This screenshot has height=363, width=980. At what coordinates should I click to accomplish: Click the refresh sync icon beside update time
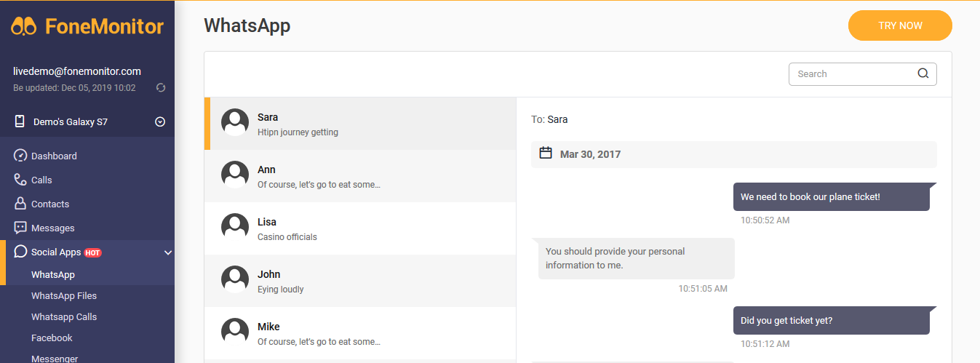tap(161, 88)
